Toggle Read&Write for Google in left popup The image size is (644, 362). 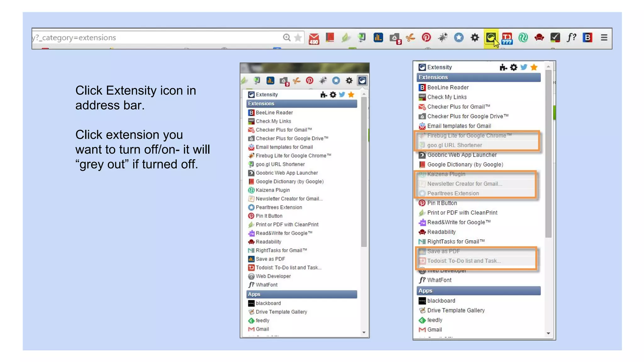pyautogui.click(x=302, y=233)
